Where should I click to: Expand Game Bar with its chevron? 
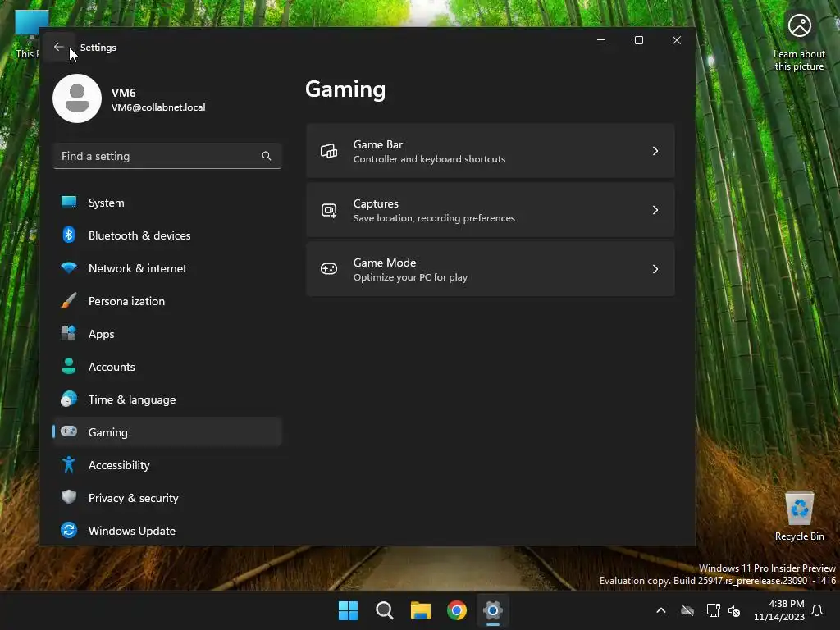point(655,151)
